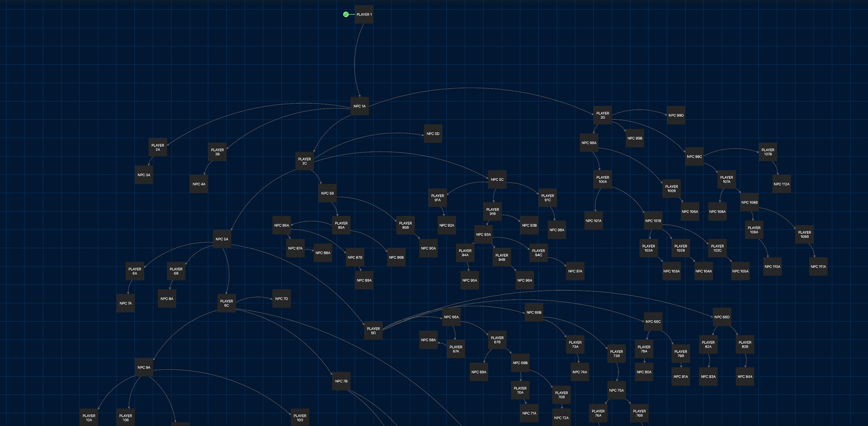Click the green start icon beside PLAYER 1
Viewport: 868px width, 426px height.
(346, 14)
